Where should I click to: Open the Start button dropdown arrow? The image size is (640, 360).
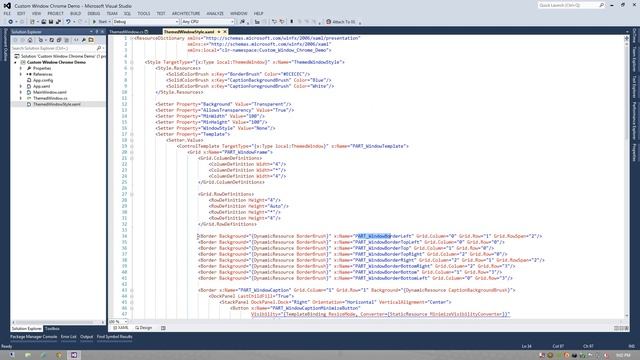[109, 22]
